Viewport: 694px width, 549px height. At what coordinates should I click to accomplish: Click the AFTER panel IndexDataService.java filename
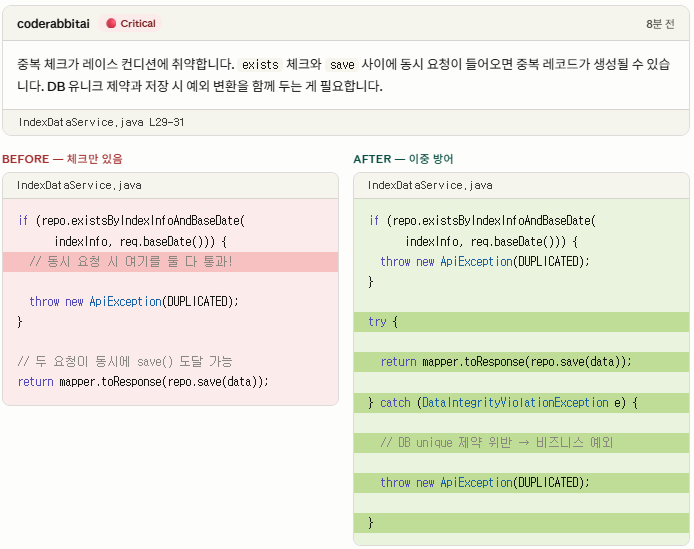click(x=430, y=185)
